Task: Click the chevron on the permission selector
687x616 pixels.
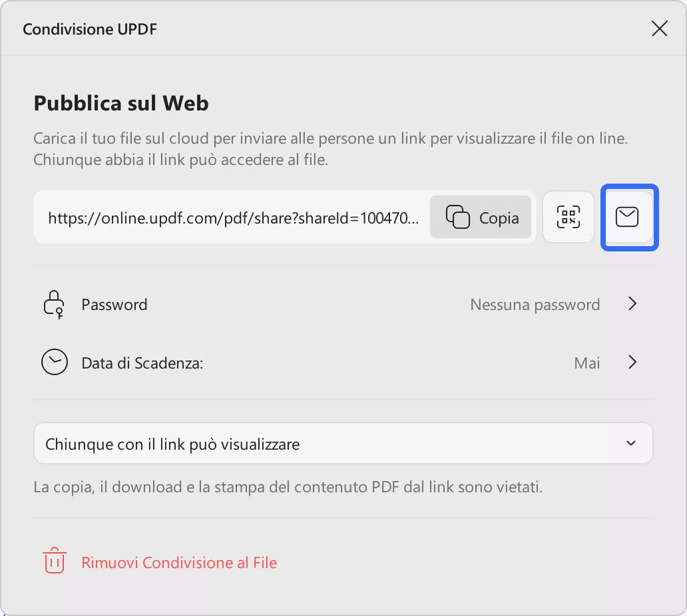Action: click(x=631, y=443)
